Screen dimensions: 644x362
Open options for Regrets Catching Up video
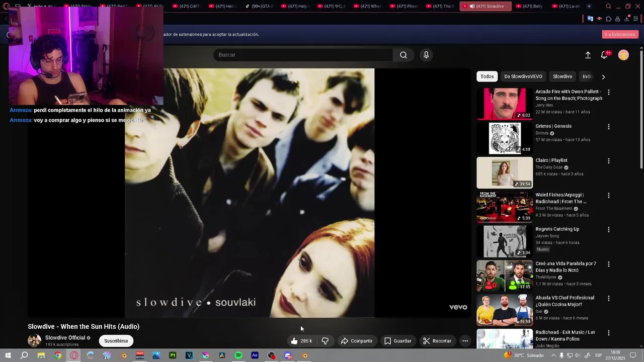(608, 230)
